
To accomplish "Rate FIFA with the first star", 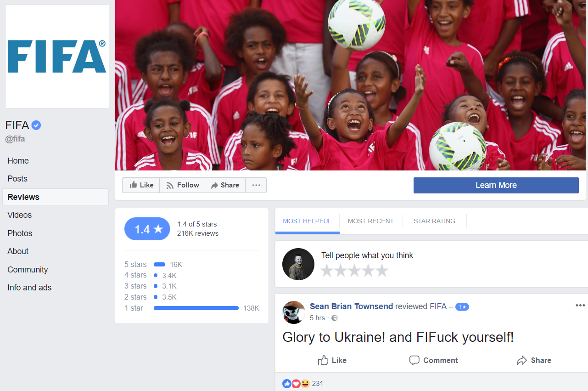I will coord(327,271).
